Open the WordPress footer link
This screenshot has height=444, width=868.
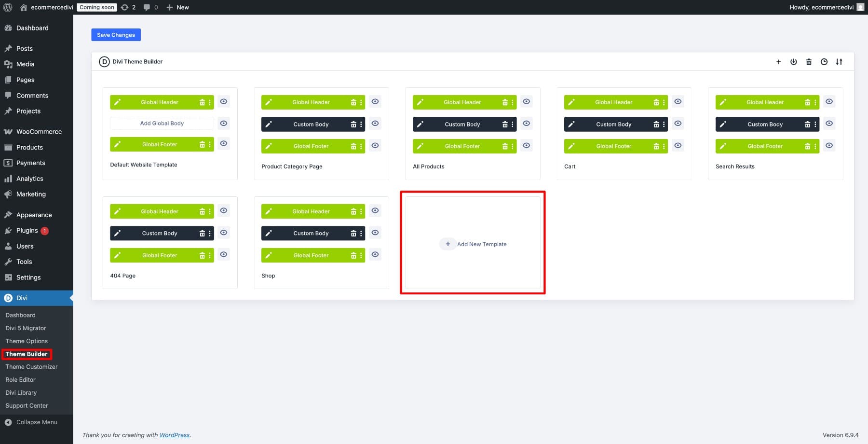pyautogui.click(x=175, y=435)
